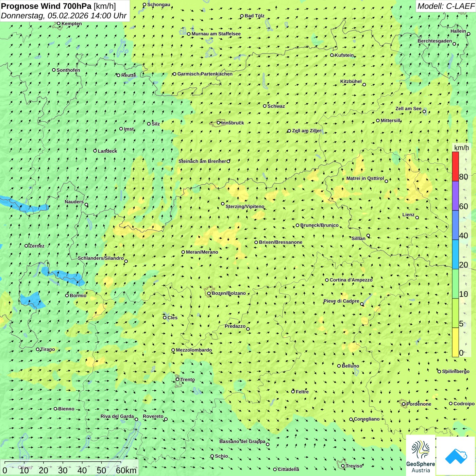Click the 'Codroipo' label
Viewport: 476px width, 476px height.
[x=464, y=404]
